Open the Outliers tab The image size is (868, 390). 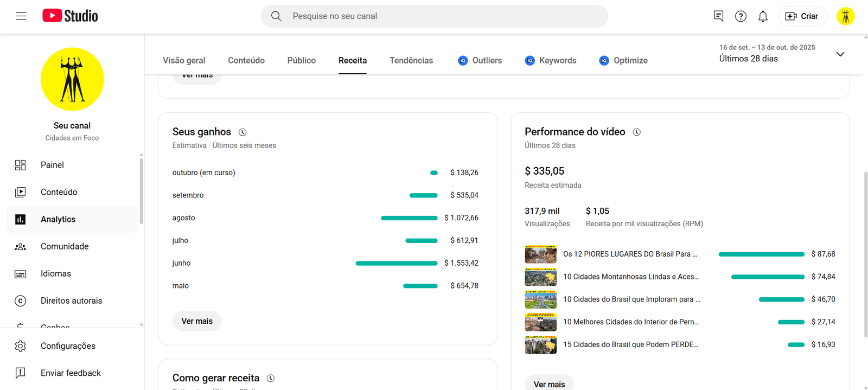pos(480,60)
